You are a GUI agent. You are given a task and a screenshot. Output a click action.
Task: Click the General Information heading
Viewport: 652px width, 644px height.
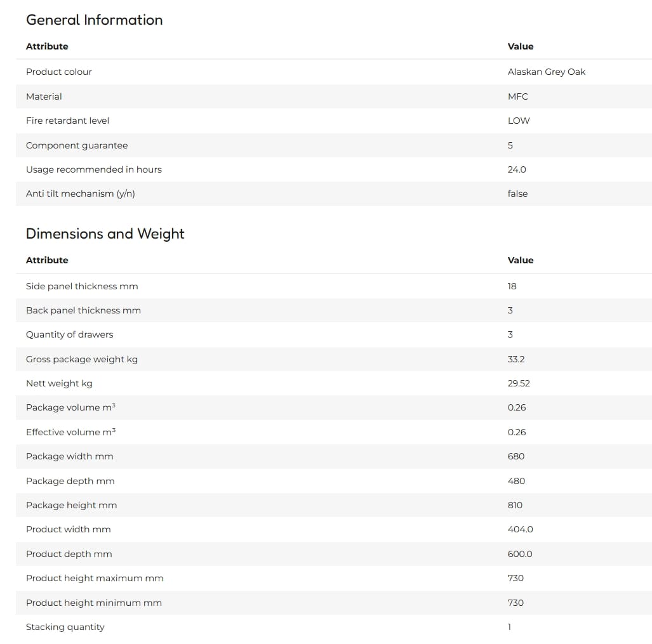(95, 20)
